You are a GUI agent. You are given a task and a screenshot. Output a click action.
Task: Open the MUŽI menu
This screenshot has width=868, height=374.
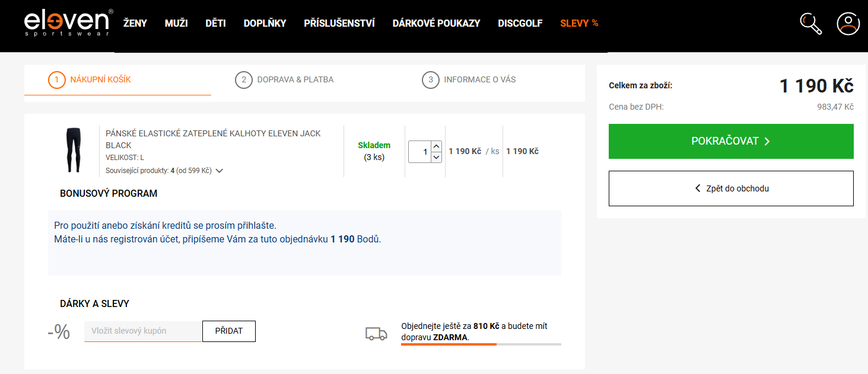[176, 24]
